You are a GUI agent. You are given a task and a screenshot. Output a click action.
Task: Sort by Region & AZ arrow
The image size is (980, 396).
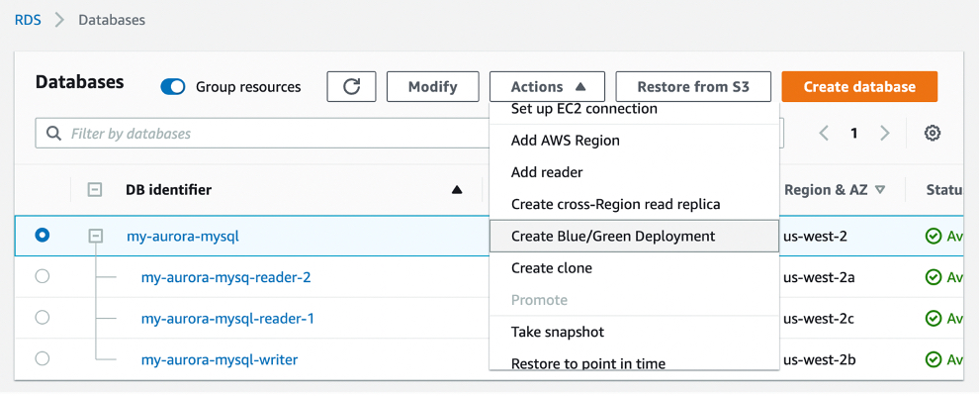coord(880,189)
